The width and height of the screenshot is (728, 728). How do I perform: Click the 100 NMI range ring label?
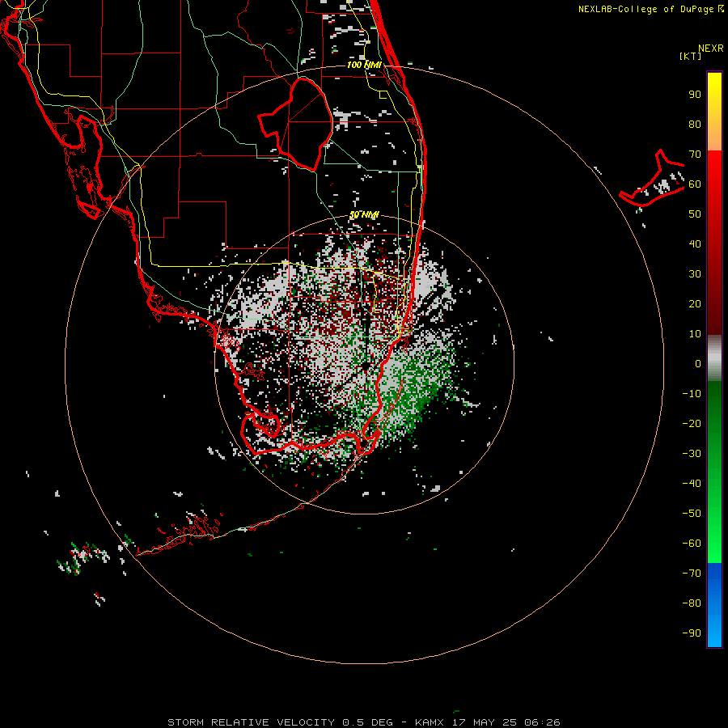(364, 65)
